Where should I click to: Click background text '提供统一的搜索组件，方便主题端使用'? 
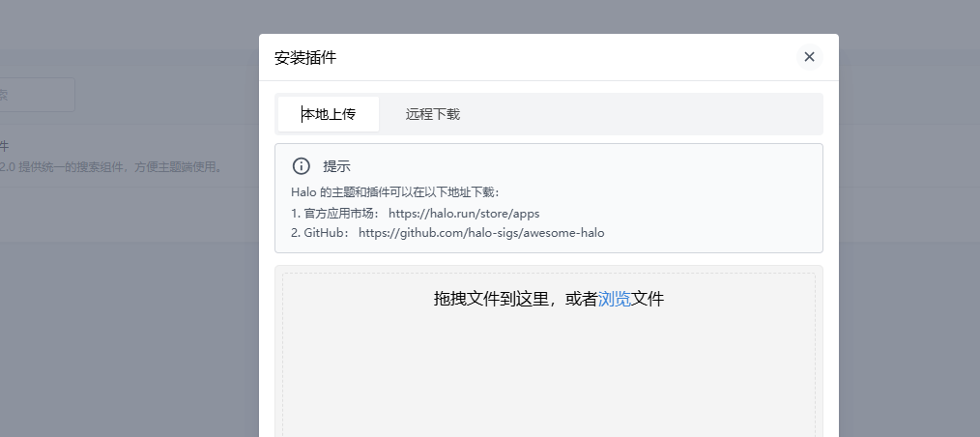point(119,167)
